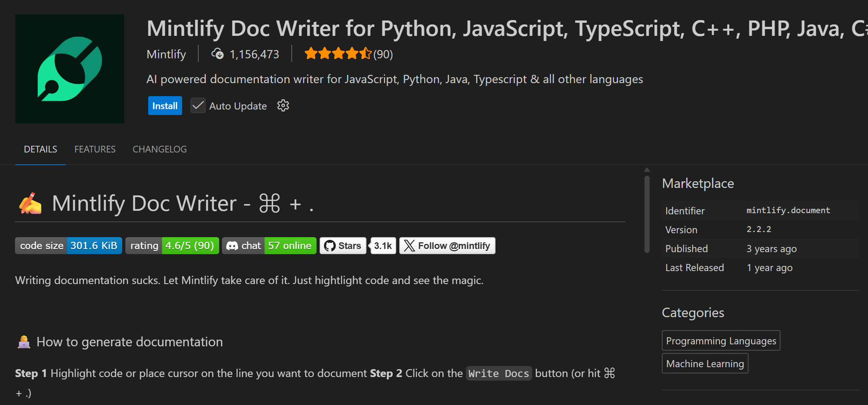The image size is (868, 405).
Task: Click the star rating icons
Action: coord(338,53)
